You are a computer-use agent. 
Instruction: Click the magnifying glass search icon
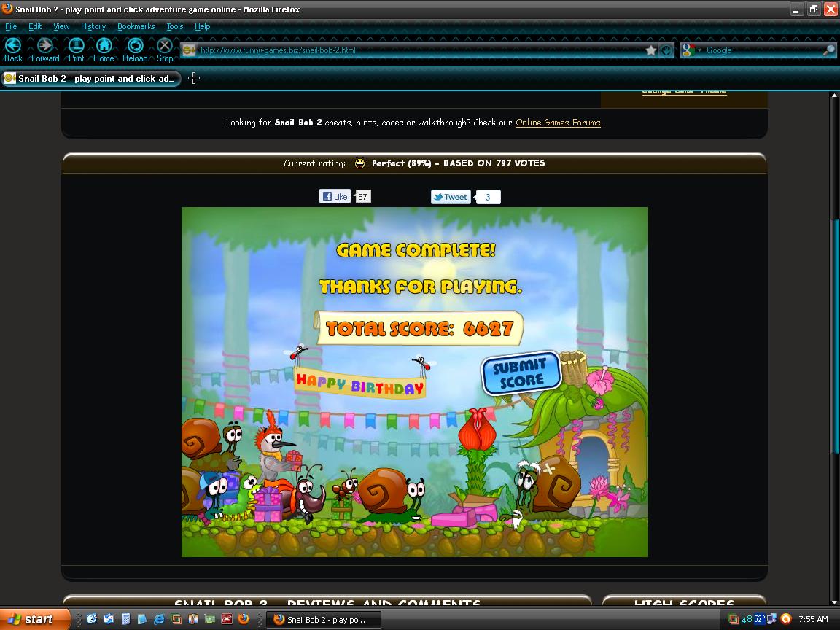tap(829, 50)
